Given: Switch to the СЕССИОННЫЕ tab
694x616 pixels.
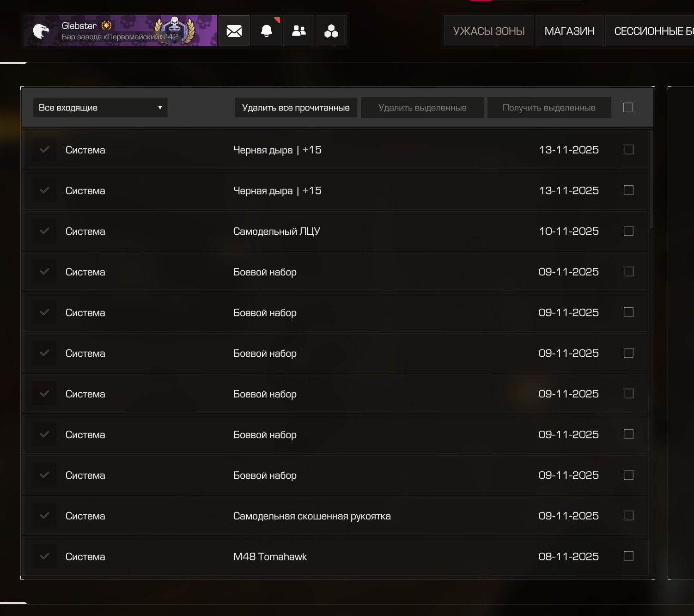Looking at the screenshot, I should [x=652, y=31].
